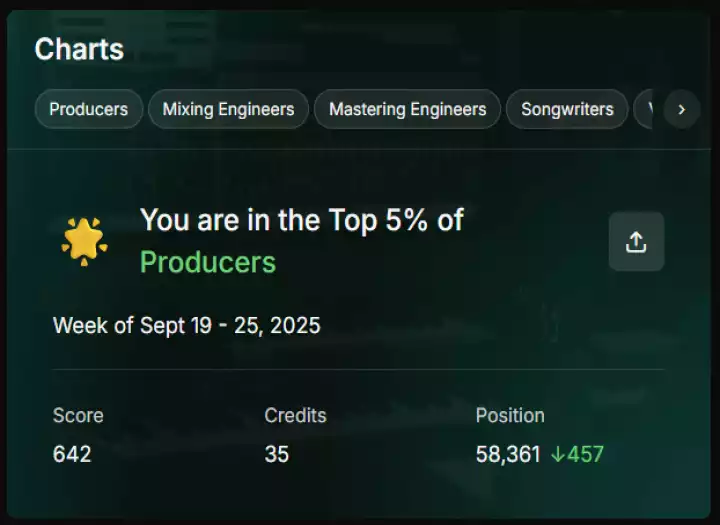
Task: Click the score value 642
Action: [x=72, y=454]
